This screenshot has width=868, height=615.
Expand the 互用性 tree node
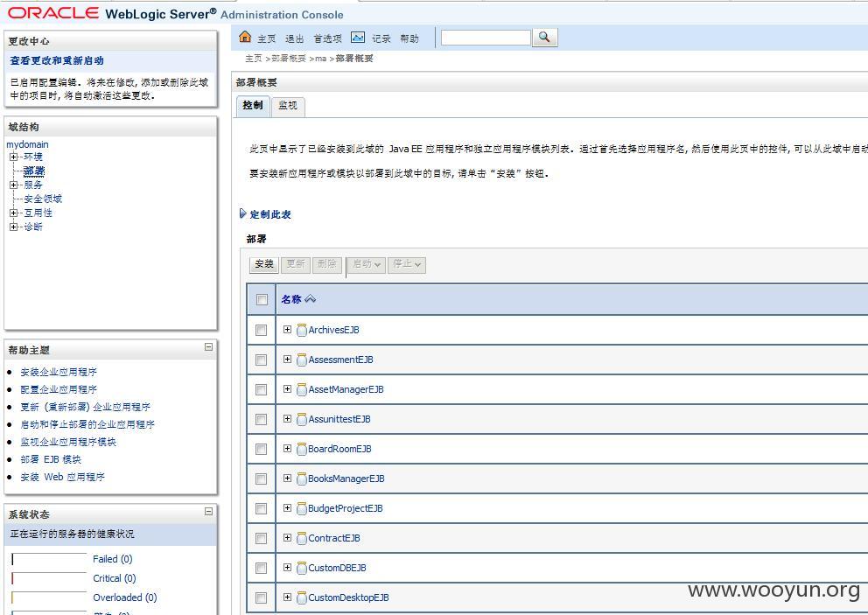pyautogui.click(x=13, y=213)
